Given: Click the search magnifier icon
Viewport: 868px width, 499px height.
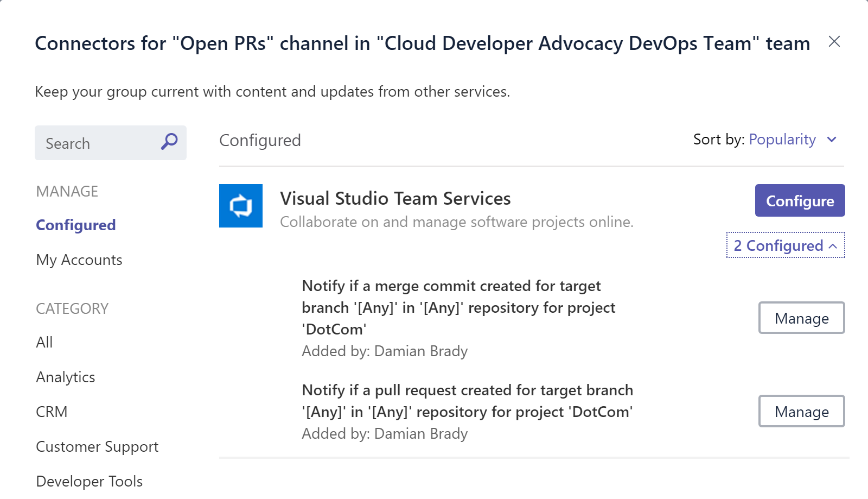Looking at the screenshot, I should point(169,142).
